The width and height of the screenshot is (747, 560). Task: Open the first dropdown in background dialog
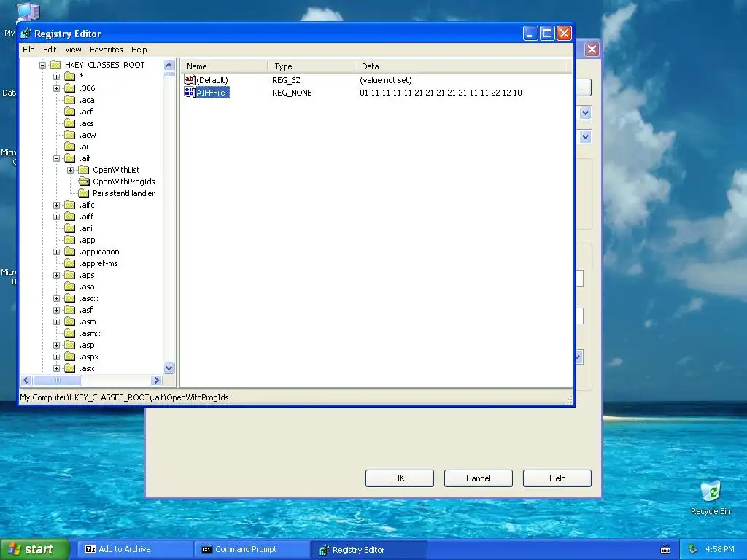(x=586, y=113)
